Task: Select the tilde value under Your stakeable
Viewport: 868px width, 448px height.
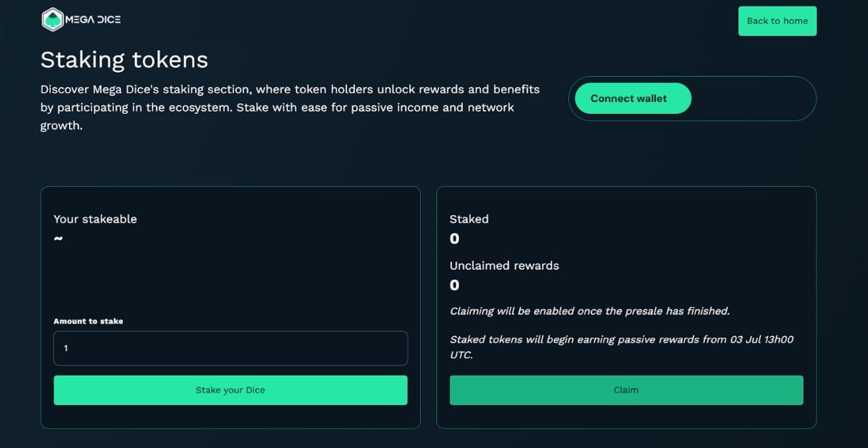Action: coord(58,239)
